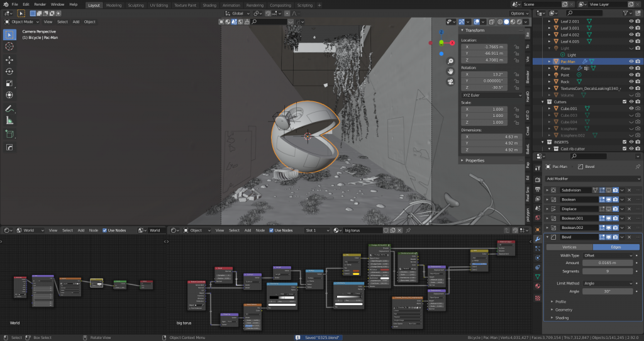Viewport: 644px width, 341px height.
Task: Open the Add Modifier dropdown
Action: 592,179
